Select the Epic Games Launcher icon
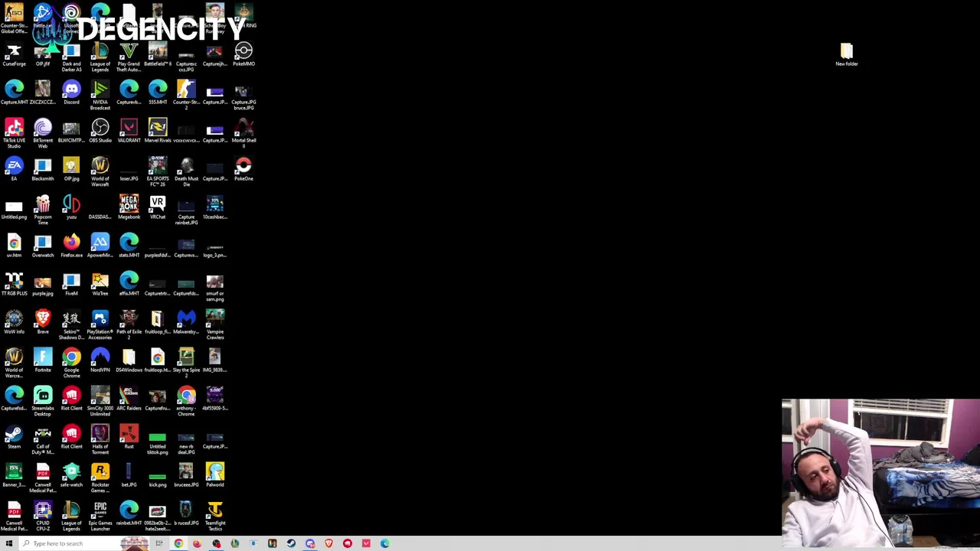The width and height of the screenshot is (980, 551). pos(100,516)
